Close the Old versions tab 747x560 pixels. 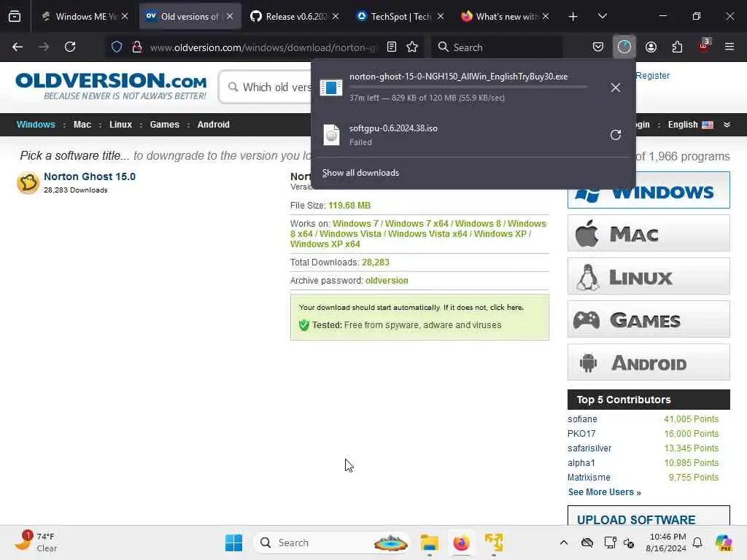click(x=230, y=17)
